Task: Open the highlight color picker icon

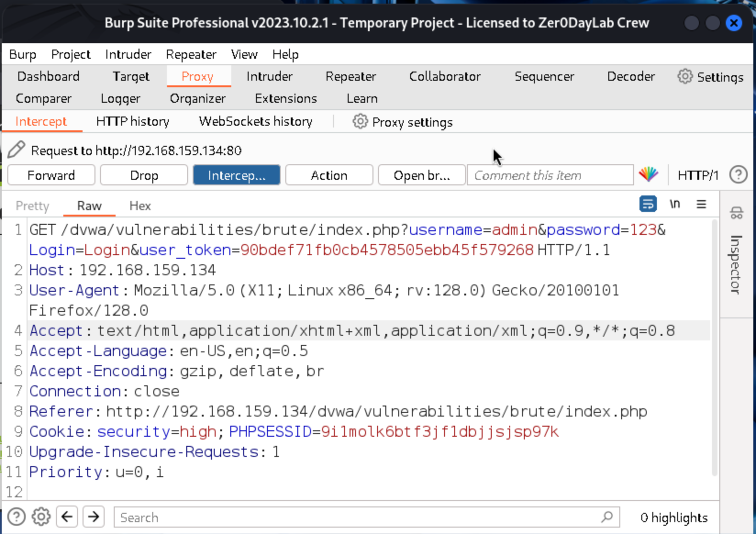Action: tap(648, 174)
